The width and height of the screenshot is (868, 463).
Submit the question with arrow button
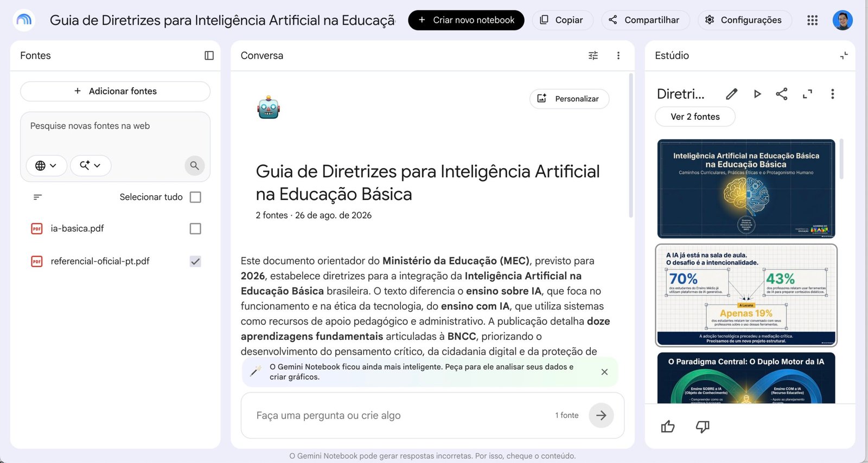pos(601,415)
